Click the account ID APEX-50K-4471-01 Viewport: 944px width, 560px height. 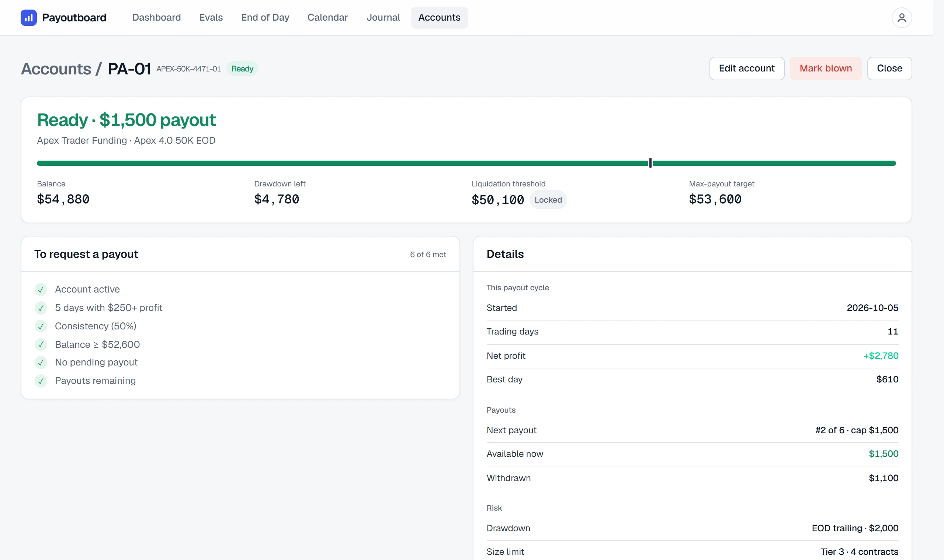pyautogui.click(x=188, y=69)
